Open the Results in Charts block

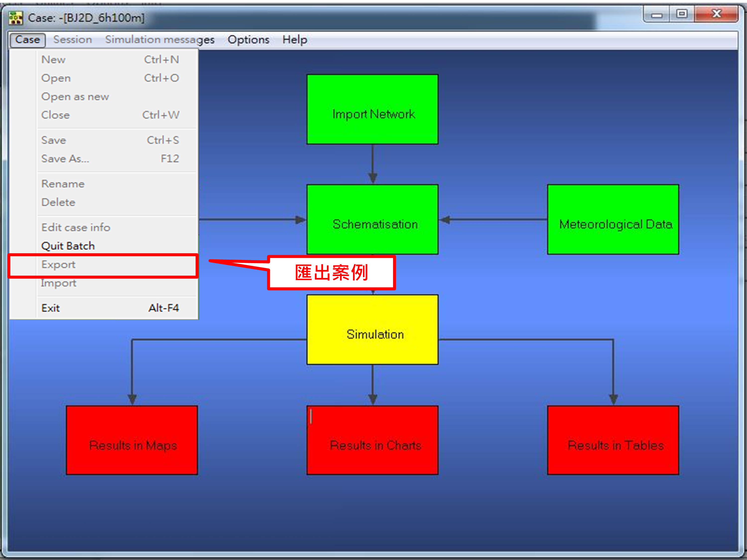373,441
